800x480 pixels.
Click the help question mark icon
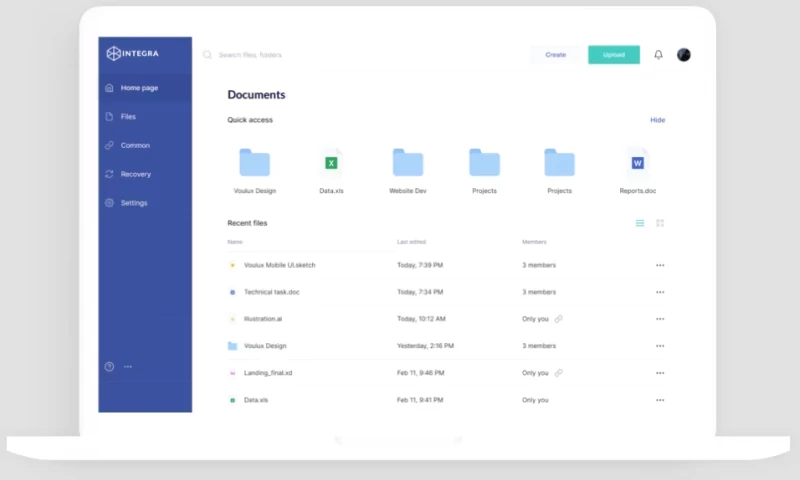pos(109,366)
